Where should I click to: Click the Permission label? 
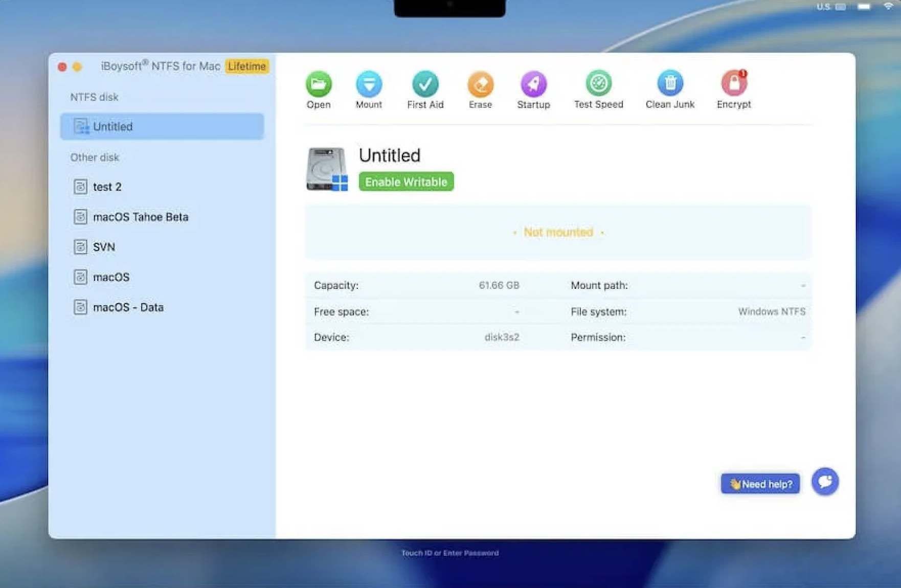pyautogui.click(x=598, y=337)
